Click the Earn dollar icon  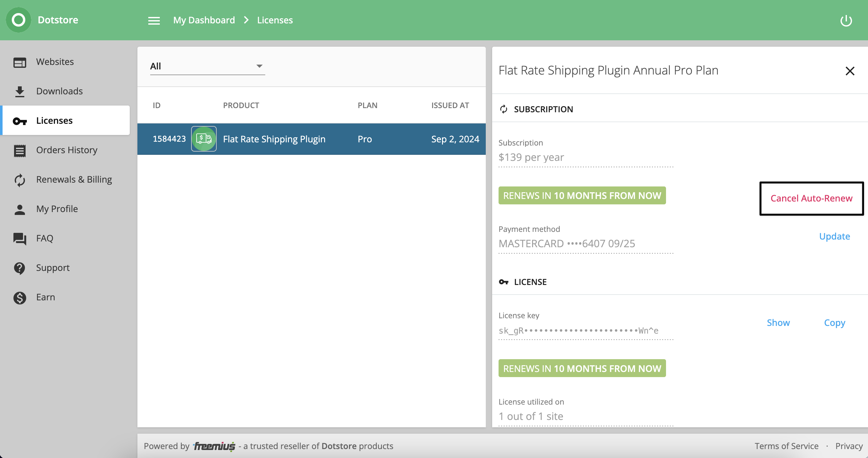(x=19, y=298)
